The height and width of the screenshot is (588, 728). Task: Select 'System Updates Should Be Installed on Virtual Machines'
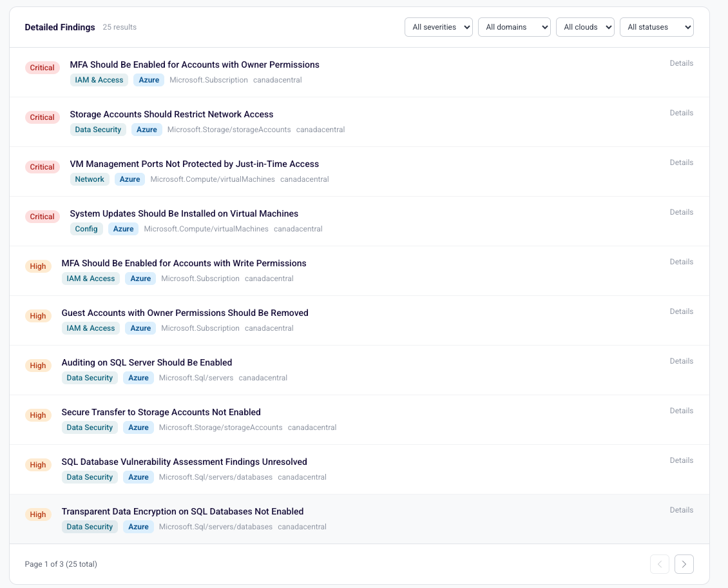[x=184, y=213]
